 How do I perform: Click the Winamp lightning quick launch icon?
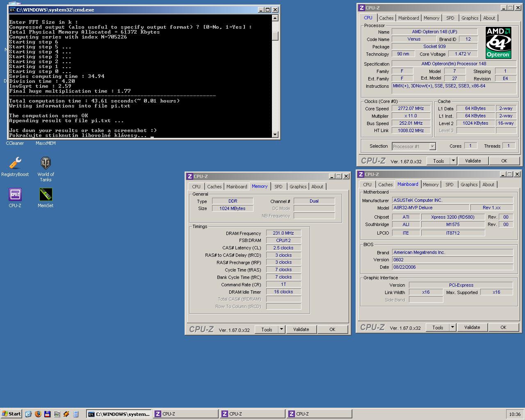point(66,414)
